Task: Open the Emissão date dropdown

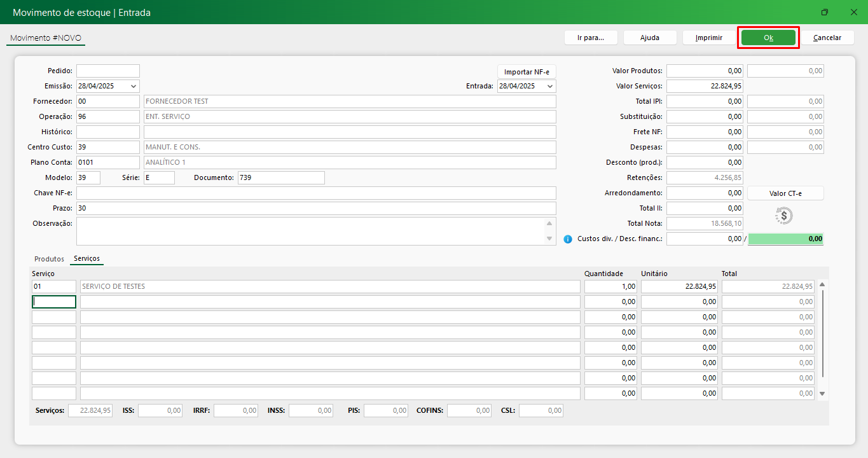Action: (x=133, y=86)
